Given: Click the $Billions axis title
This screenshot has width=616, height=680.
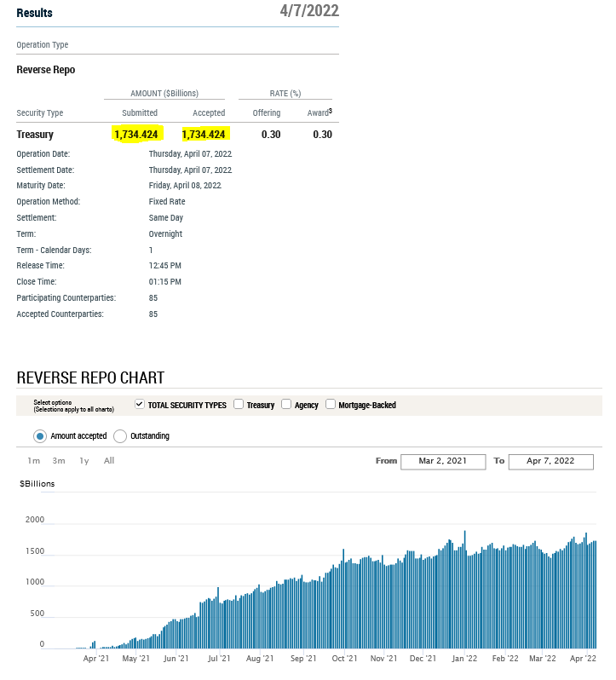Looking at the screenshot, I should tap(37, 483).
